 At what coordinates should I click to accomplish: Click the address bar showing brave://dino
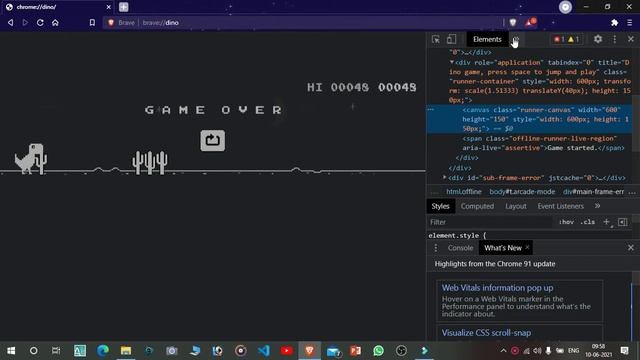tap(302, 22)
